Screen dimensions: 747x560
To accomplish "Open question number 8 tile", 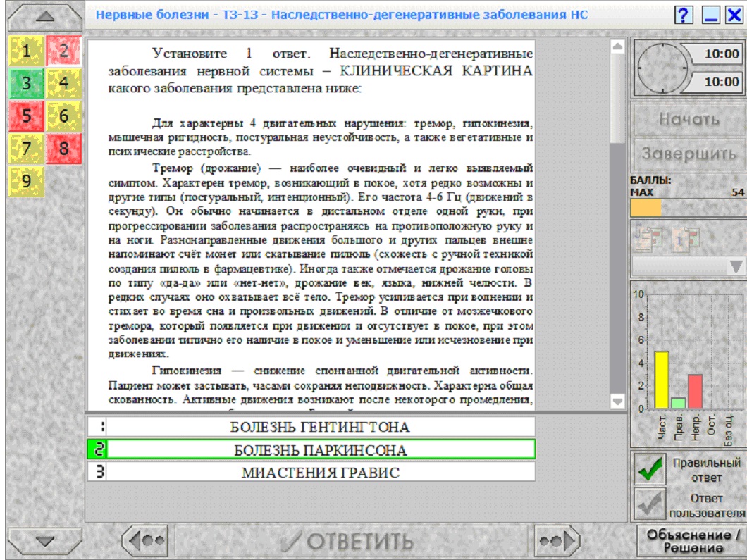I will coord(64,149).
